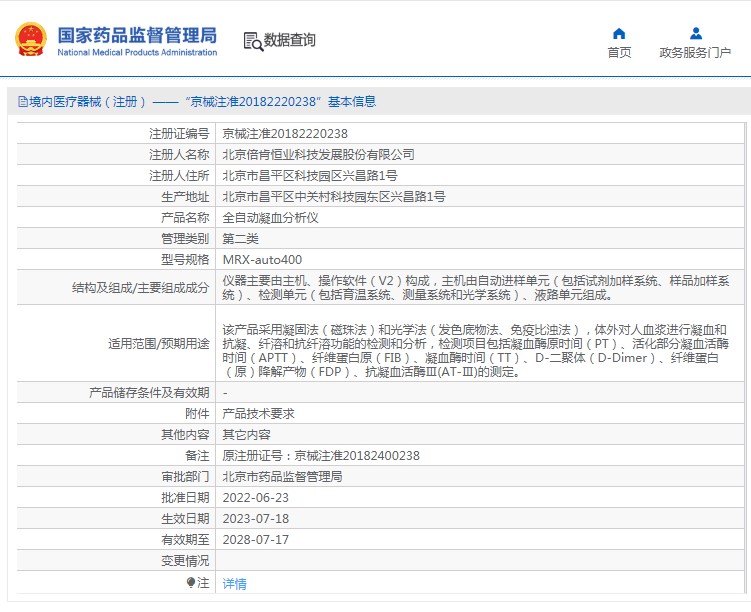This screenshot has width=751, height=612.
Task: Click the 注册人名称 row label
Action: (x=179, y=155)
